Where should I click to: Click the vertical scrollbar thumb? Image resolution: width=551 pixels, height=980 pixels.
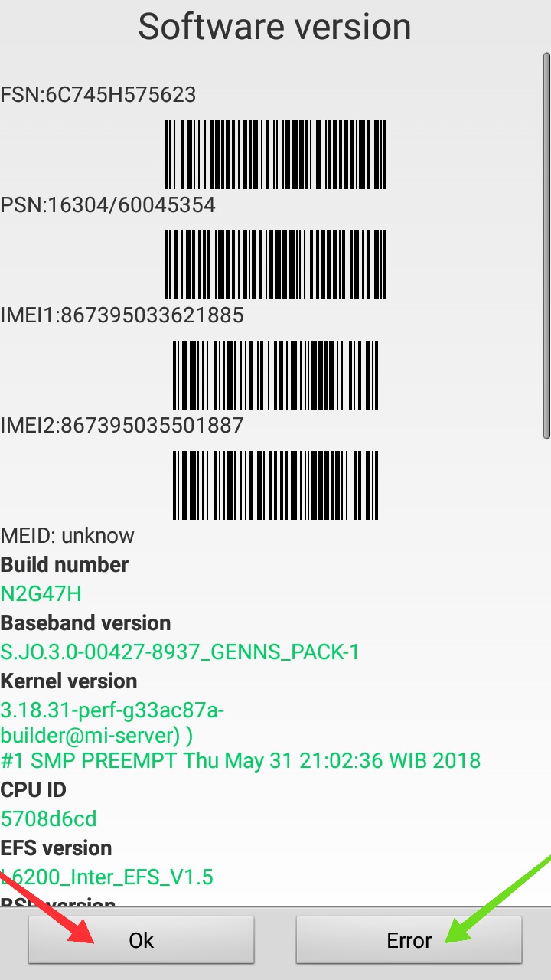546,245
